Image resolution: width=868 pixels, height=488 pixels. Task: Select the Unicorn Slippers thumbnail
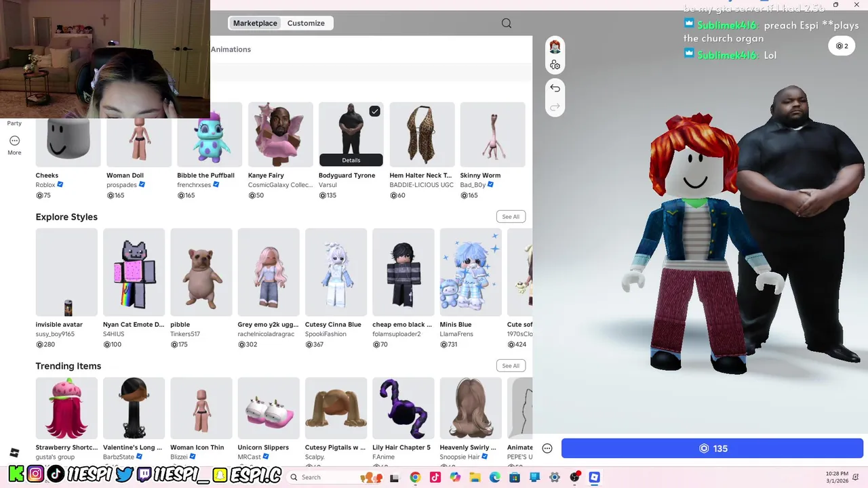[x=269, y=409]
